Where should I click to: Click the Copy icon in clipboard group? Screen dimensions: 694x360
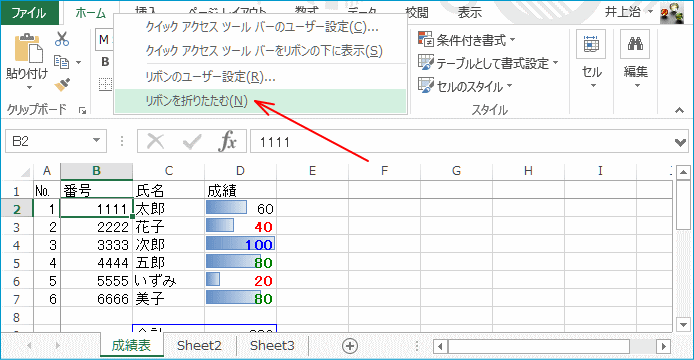(x=61, y=62)
